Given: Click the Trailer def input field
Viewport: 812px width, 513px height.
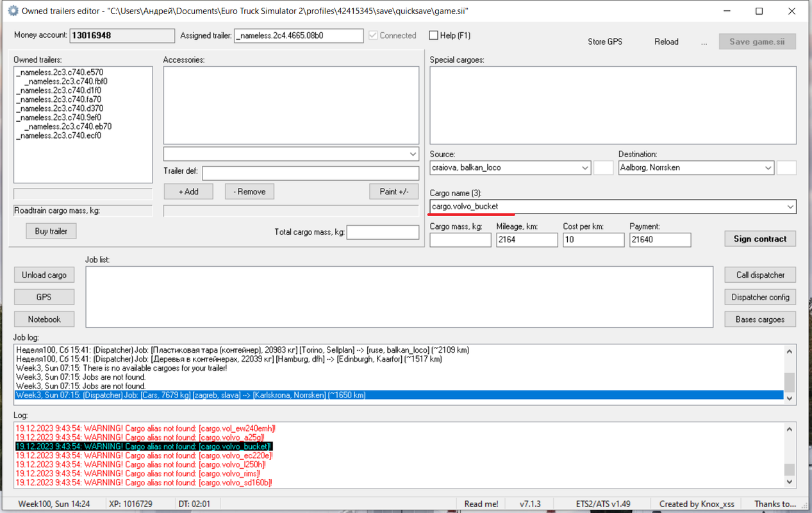Looking at the screenshot, I should 310,173.
